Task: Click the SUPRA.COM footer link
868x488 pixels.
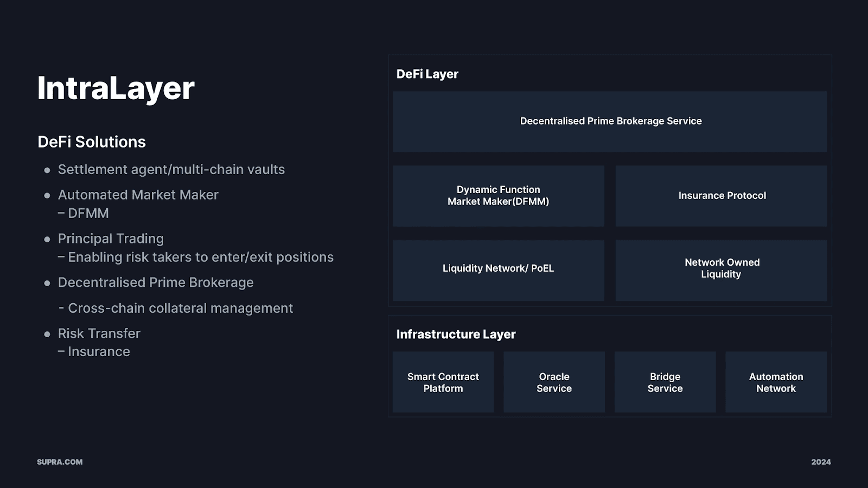Action: 60,462
